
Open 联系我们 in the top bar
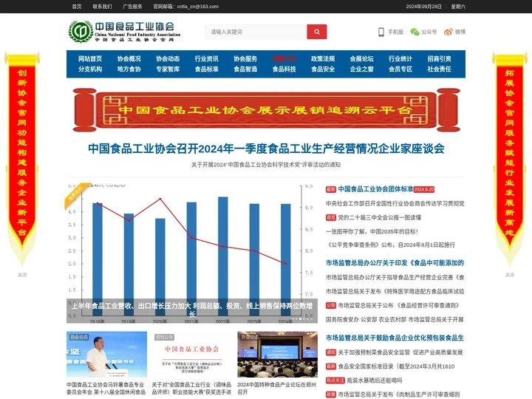pos(102,7)
